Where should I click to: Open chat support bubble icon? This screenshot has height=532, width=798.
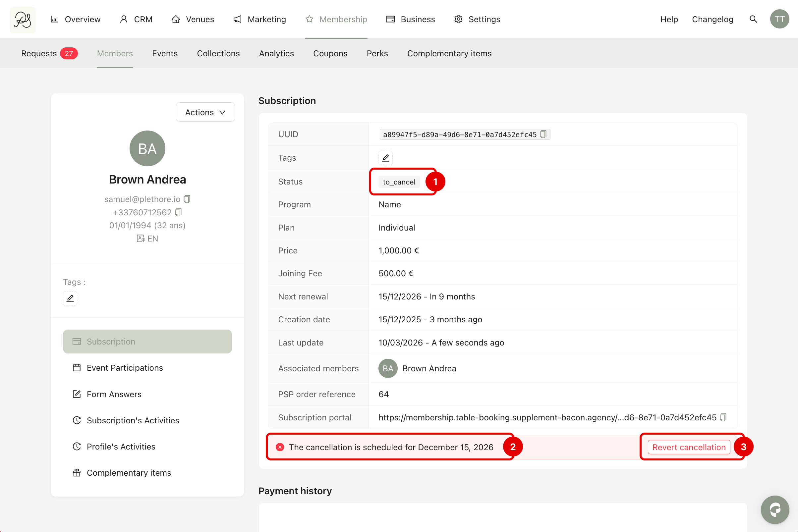pos(775,509)
